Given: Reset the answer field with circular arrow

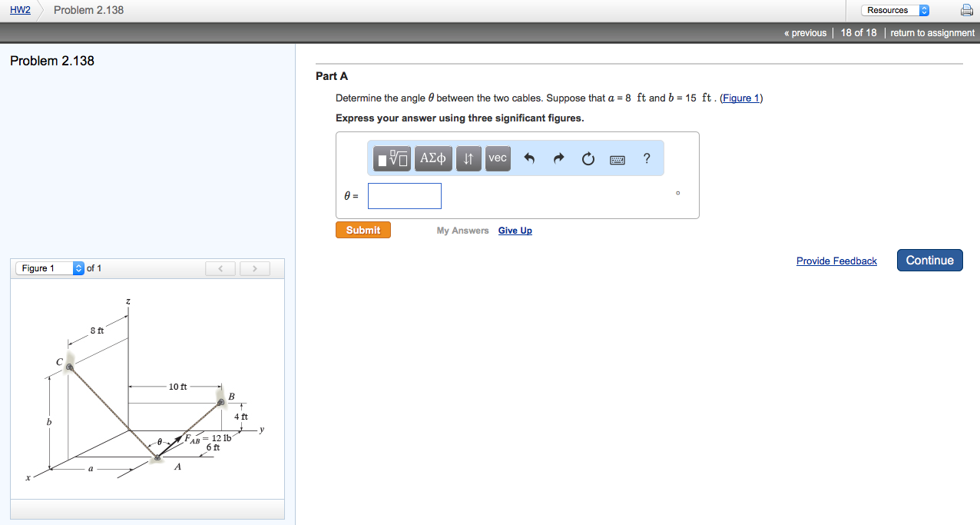Looking at the screenshot, I should click(x=588, y=159).
